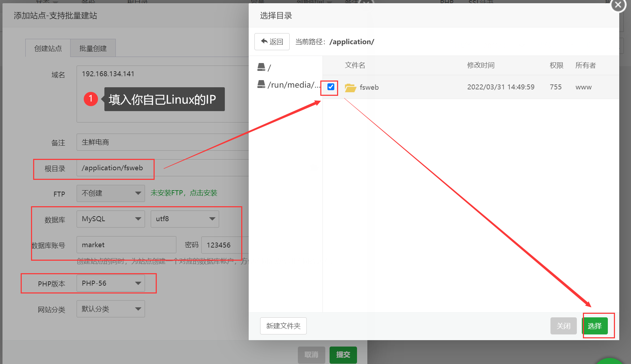The height and width of the screenshot is (364, 631).
Task: Switch to the 批量创建 tab
Action: coord(93,48)
